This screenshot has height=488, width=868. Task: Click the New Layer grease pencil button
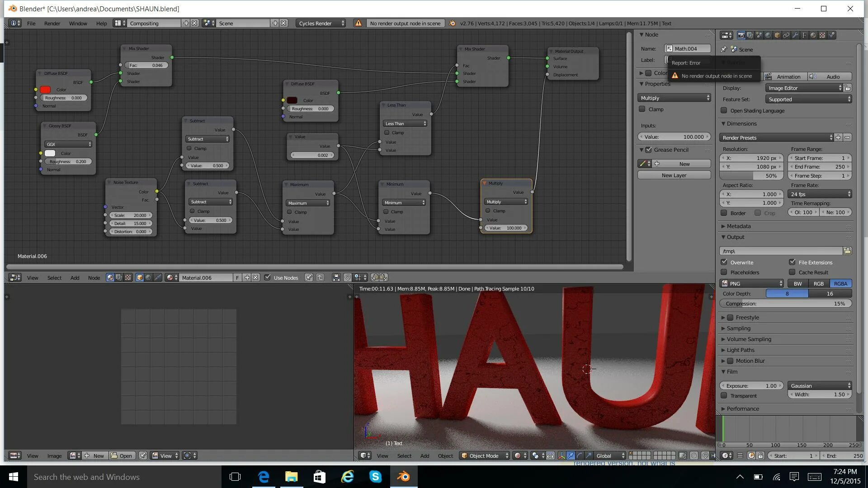click(674, 175)
